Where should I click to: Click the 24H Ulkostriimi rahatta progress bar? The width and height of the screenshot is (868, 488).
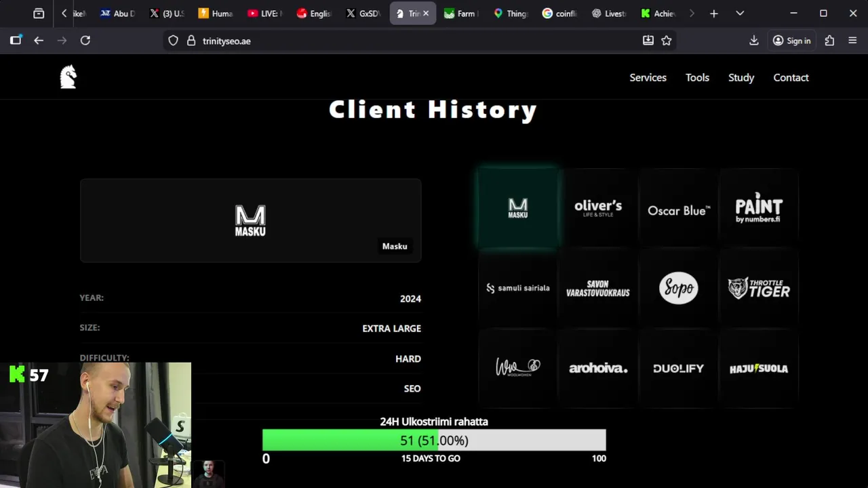[x=434, y=441]
